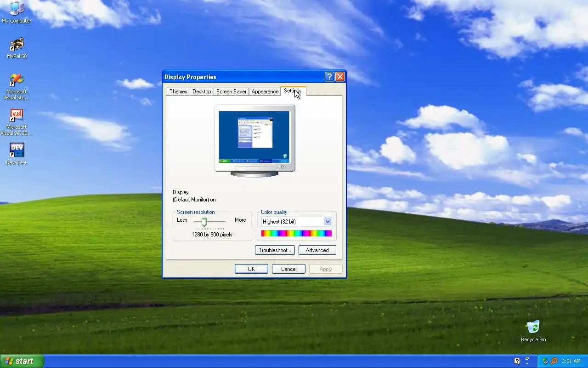The height and width of the screenshot is (368, 588).
Task: Click the taskbar clock showing 2:01 AM
Action: click(x=571, y=361)
